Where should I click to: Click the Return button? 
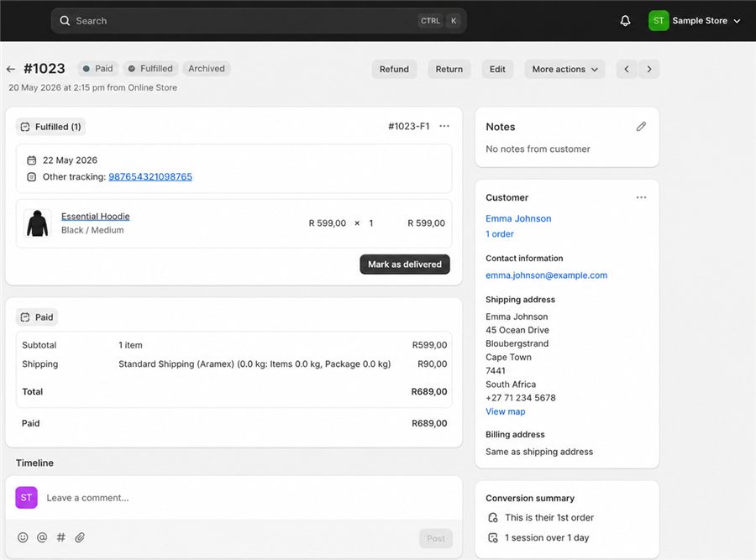pos(449,69)
